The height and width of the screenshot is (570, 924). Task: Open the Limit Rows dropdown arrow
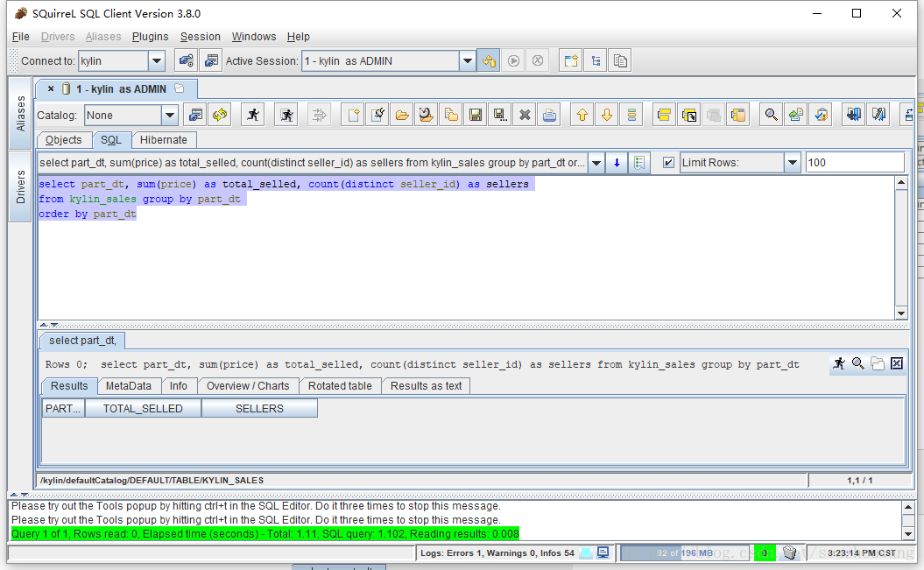click(x=793, y=163)
